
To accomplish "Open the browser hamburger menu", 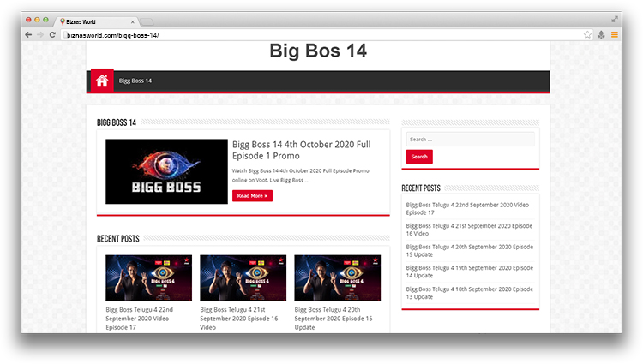I will 615,35.
